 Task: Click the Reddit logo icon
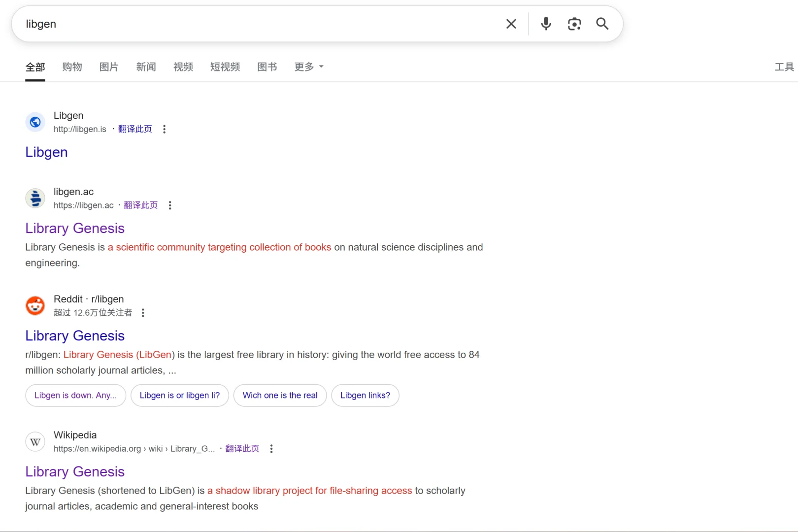35,305
